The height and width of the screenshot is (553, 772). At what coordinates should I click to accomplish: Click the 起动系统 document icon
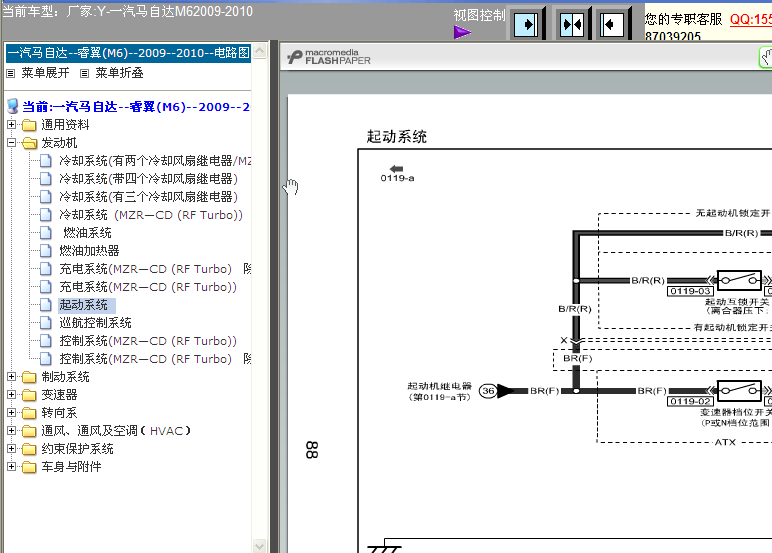46,305
